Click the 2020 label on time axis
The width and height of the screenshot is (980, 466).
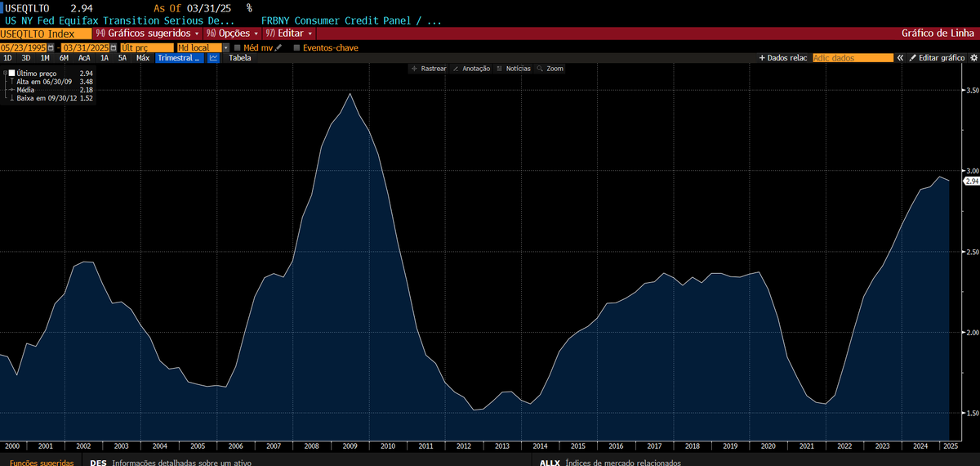point(767,446)
